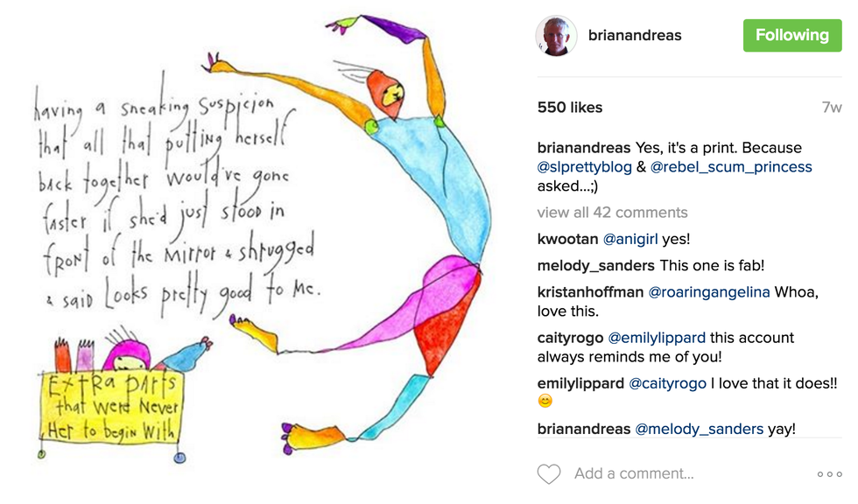Open the @rebel_scum_princess mention link
Screen dimensions: 858x504
731,167
